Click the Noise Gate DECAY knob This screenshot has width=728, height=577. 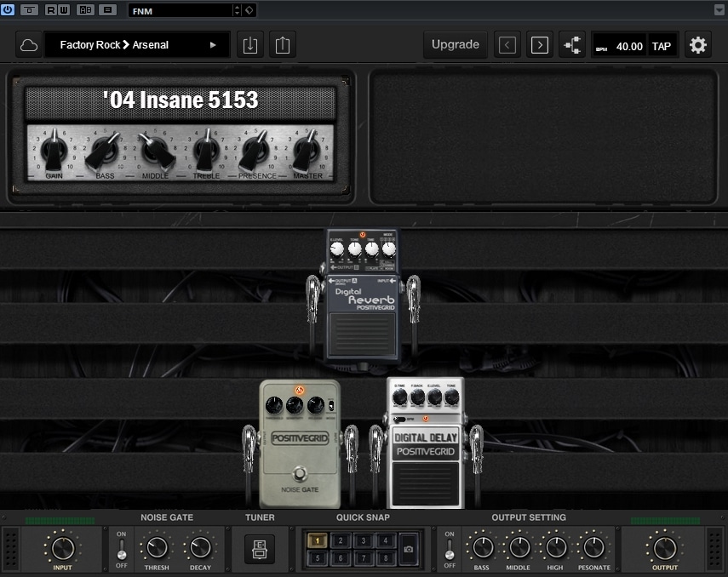[201, 548]
